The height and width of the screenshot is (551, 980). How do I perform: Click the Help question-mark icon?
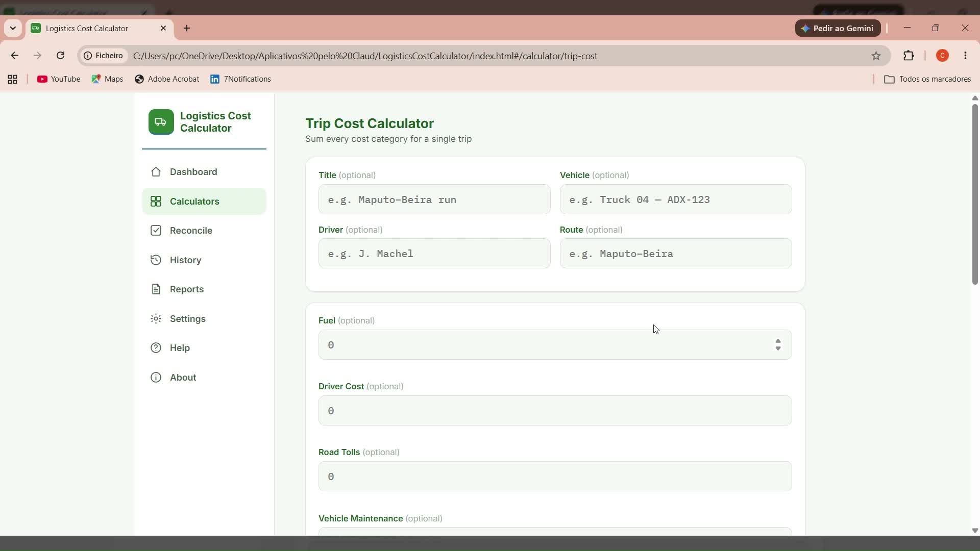[156, 348]
